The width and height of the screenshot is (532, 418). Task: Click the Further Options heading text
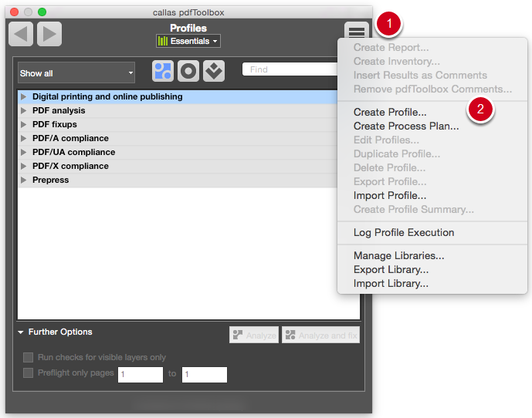click(x=60, y=332)
